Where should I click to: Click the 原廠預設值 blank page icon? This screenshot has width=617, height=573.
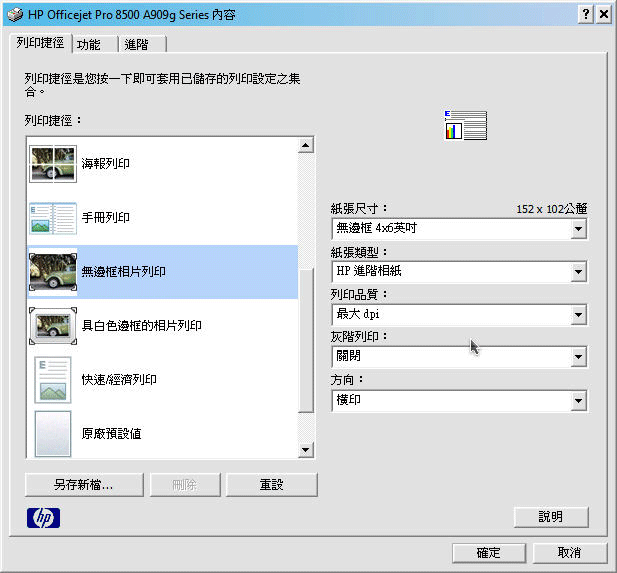(53, 434)
